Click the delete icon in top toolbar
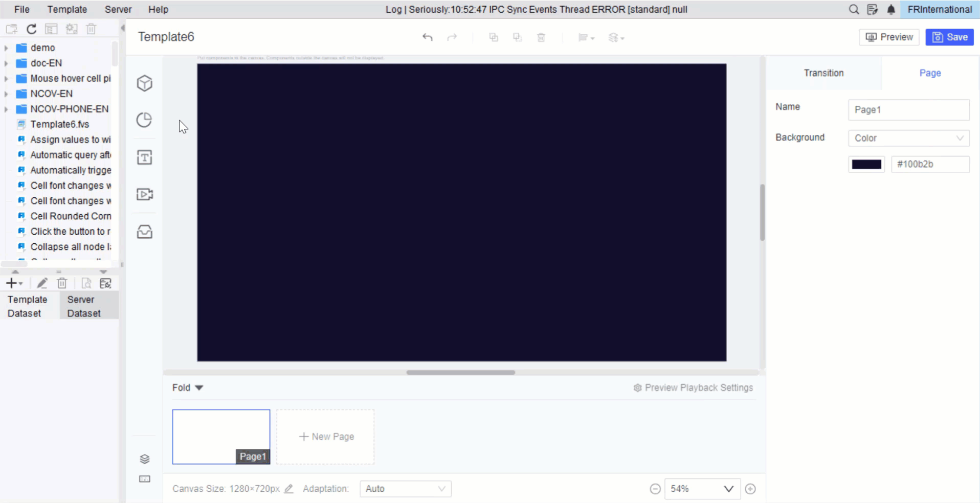Screen dimensions: 980x503 coord(541,37)
